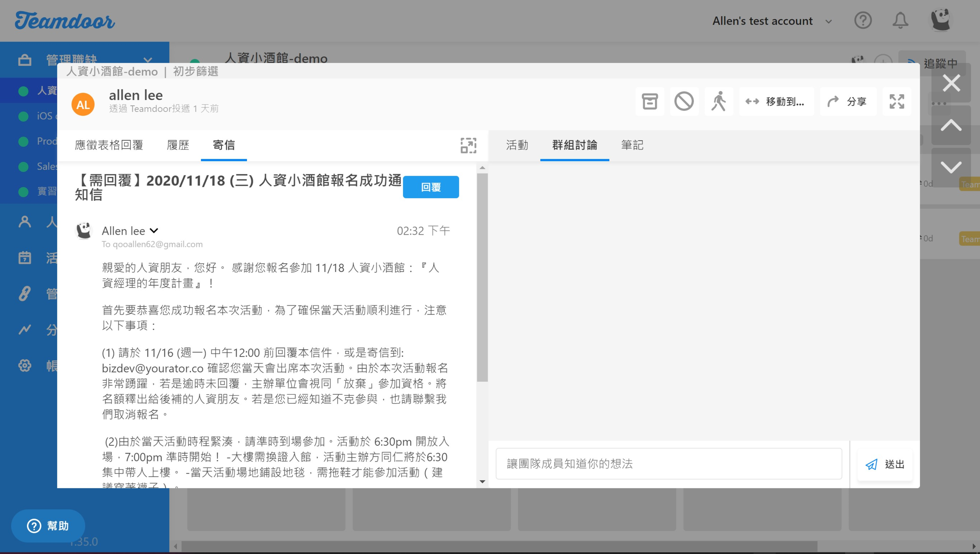The width and height of the screenshot is (980, 554).
Task: Collapse the 管理職缺 sidebar section chevron
Action: (x=148, y=60)
